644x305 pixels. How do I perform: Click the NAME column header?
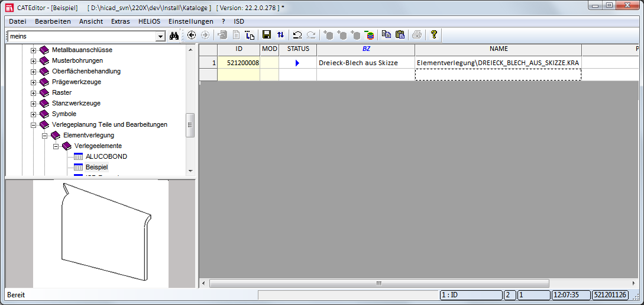coord(499,49)
